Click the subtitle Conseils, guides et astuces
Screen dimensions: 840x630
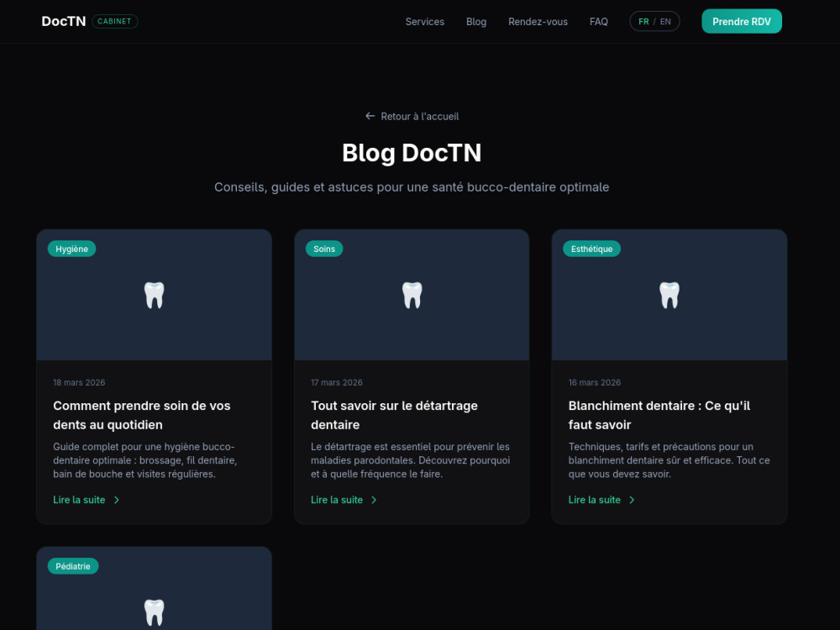[x=412, y=187]
